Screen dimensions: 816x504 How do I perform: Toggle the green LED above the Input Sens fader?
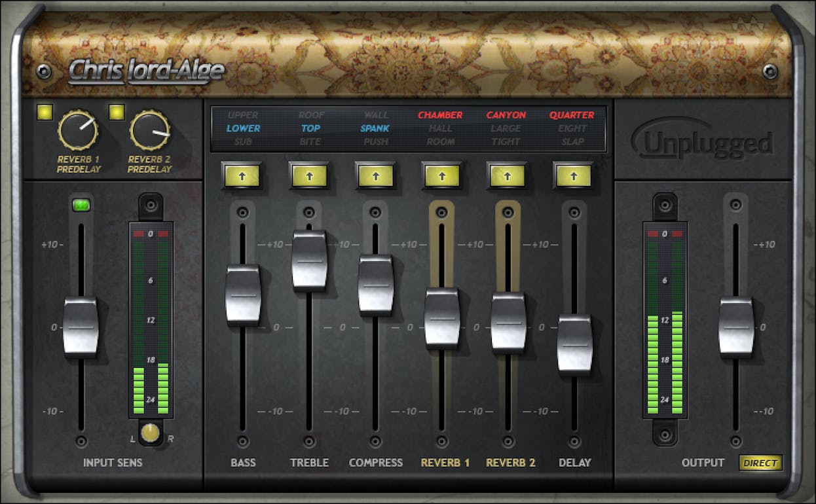click(x=81, y=205)
